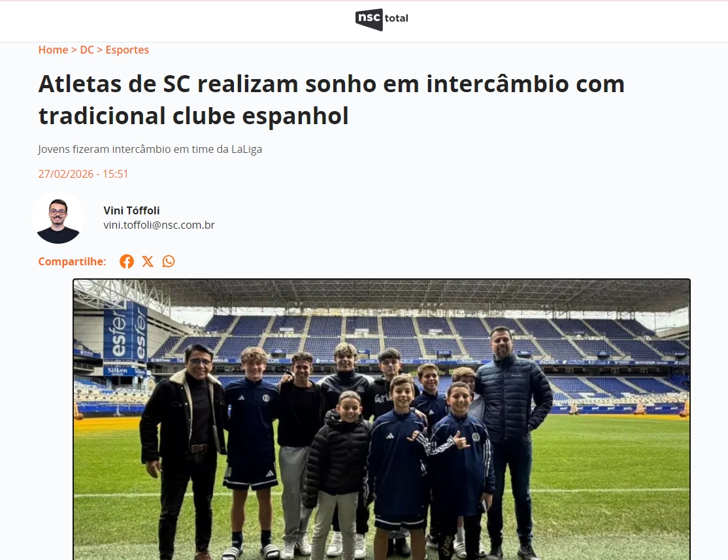
Task: Click the esfer banner in the photo
Action: coord(125,332)
